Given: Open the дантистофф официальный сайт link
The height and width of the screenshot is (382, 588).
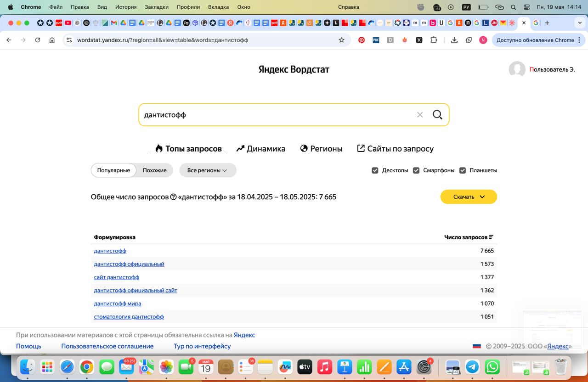Looking at the screenshot, I should tap(136, 290).
